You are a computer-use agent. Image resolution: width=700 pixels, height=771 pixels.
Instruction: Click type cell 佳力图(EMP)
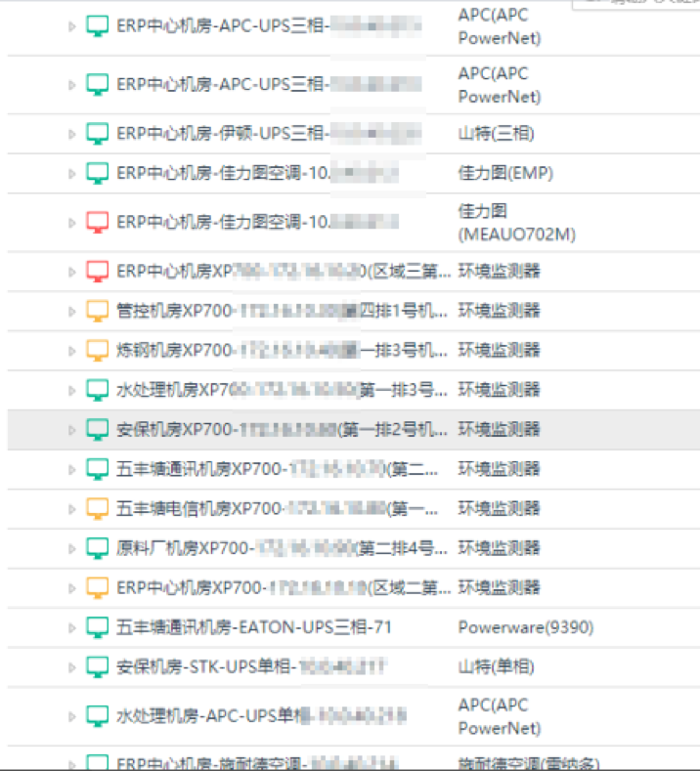pyautogui.click(x=505, y=173)
